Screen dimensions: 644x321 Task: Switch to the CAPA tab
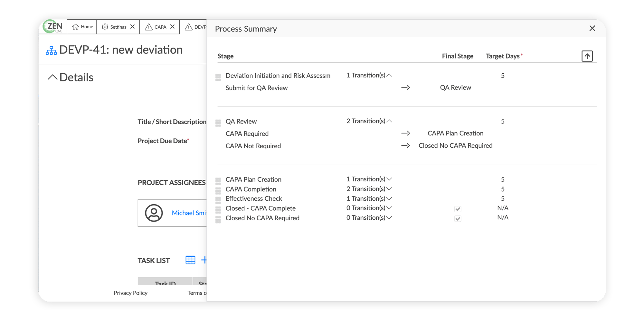156,27
